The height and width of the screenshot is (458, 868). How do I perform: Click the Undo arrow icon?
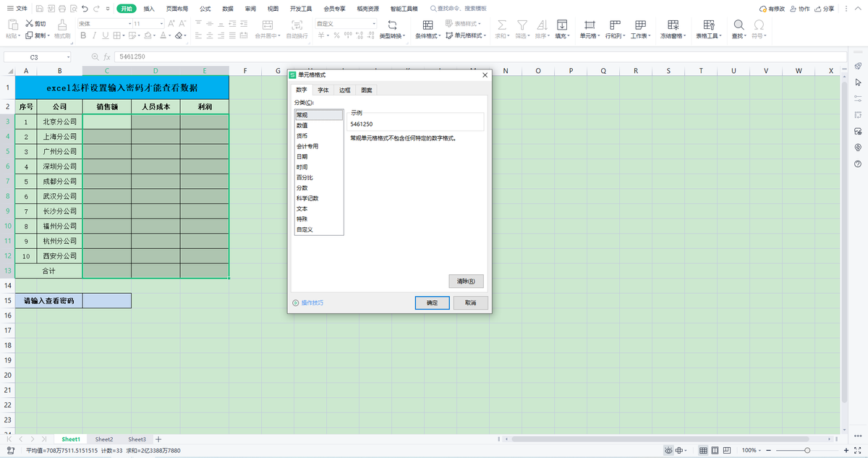click(x=85, y=9)
